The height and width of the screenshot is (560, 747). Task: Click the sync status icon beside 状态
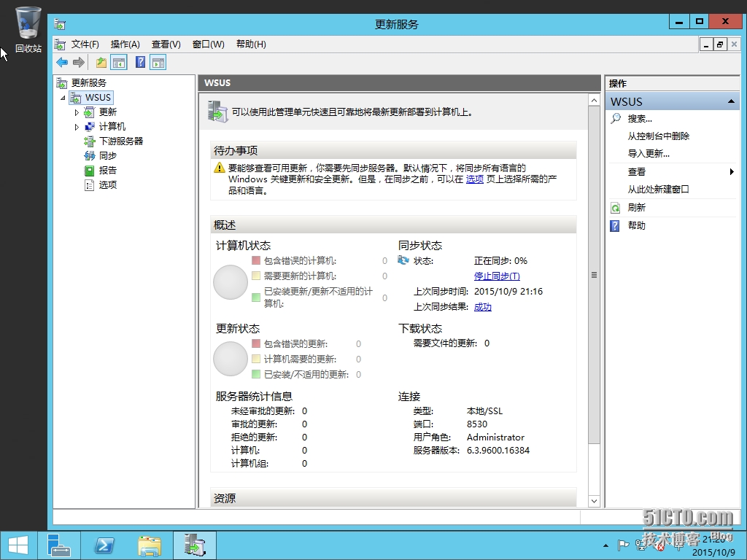403,260
